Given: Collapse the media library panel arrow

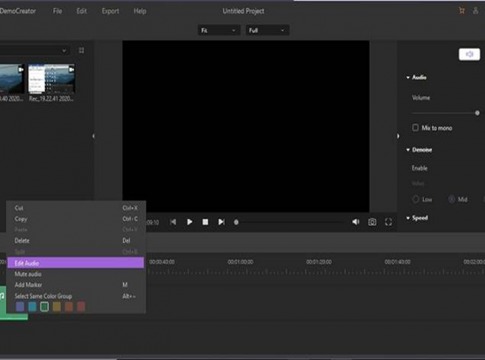Looking at the screenshot, I should pyautogui.click(x=93, y=136).
